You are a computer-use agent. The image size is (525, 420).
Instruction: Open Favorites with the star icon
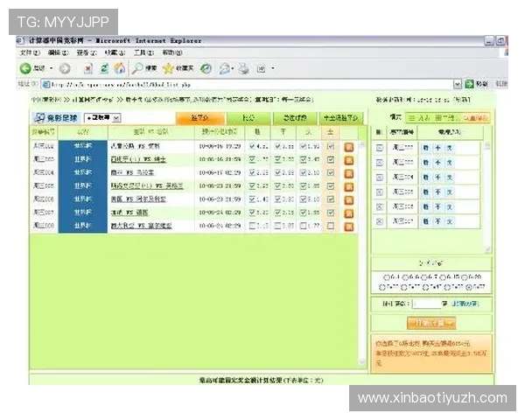[x=168, y=68]
